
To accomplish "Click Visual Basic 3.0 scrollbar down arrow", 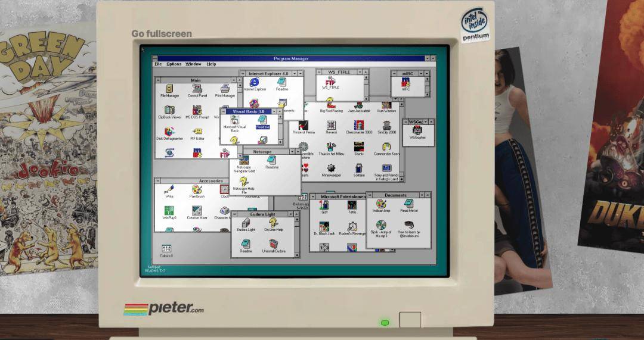I will pos(280,142).
